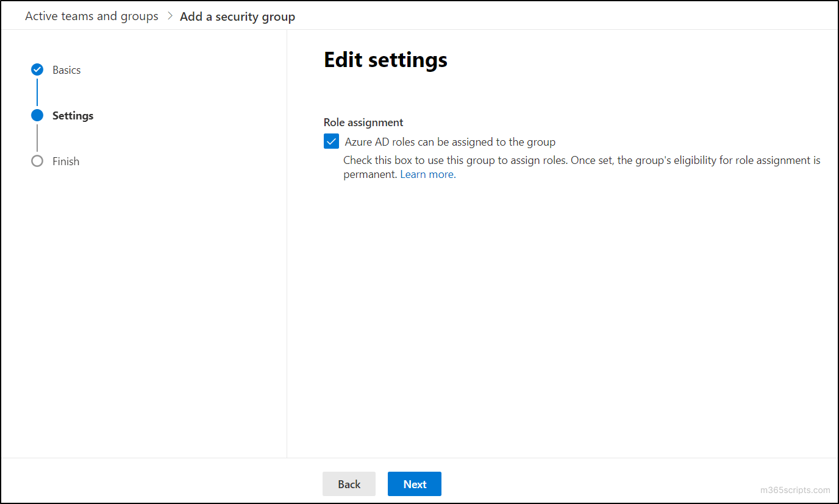Open the Learn more link
This screenshot has height=504, width=839.
tap(427, 174)
